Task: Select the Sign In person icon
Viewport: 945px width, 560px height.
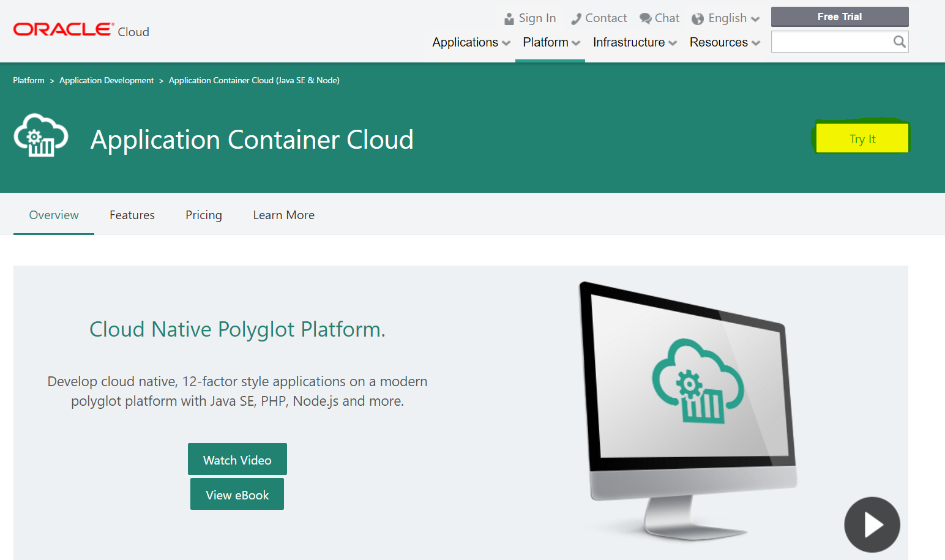Action: [x=509, y=17]
